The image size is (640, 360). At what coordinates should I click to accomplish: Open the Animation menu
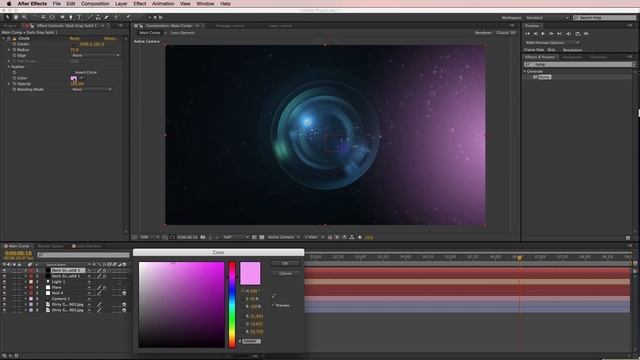click(163, 4)
